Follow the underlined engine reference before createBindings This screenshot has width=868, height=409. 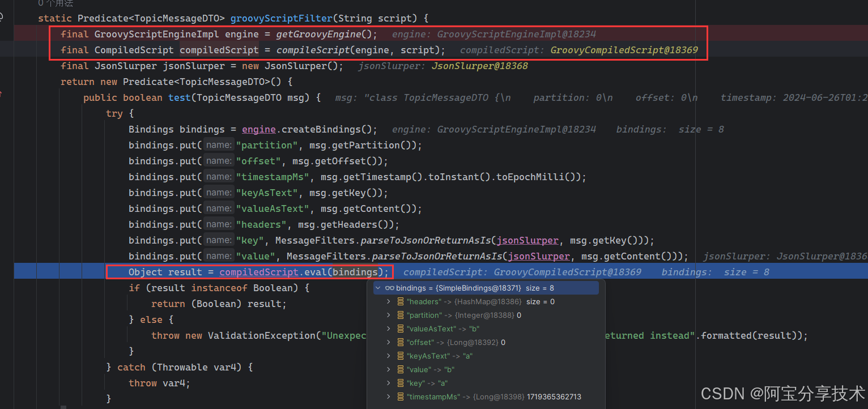[x=258, y=129]
